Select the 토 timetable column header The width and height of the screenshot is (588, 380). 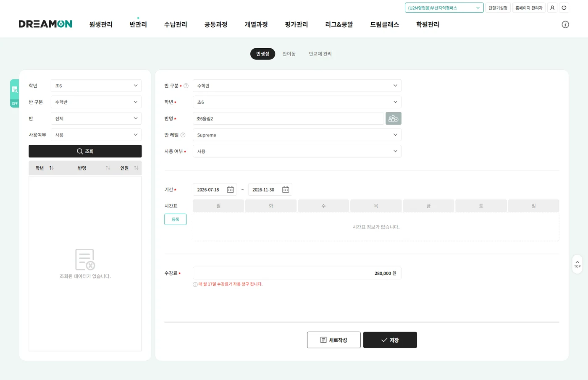[481, 206]
